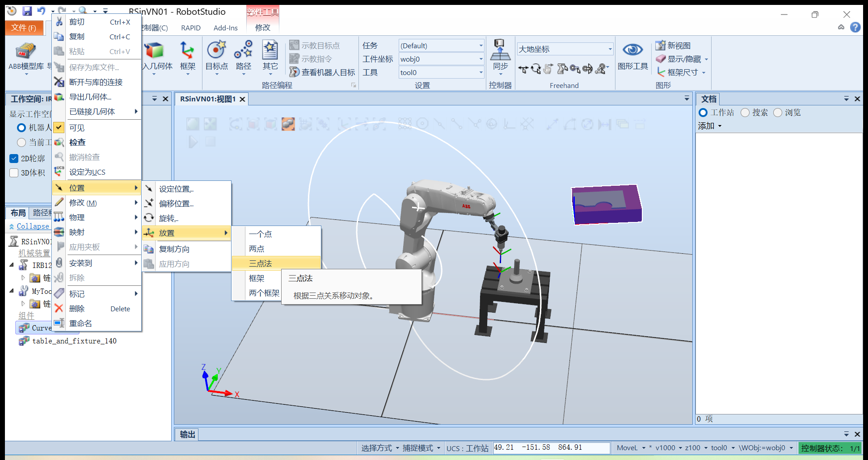The height and width of the screenshot is (460, 868).
Task: Click the coordinate value field in status bar
Action: click(551, 447)
